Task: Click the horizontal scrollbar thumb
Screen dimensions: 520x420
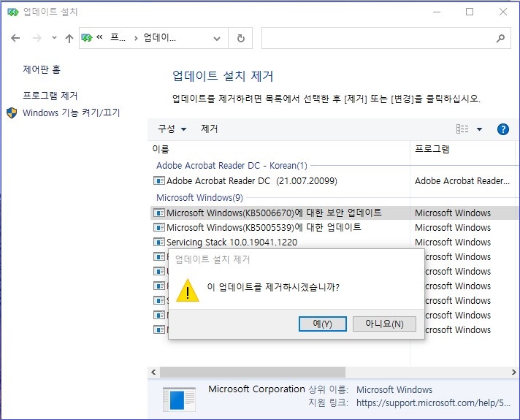Action: tap(253, 373)
